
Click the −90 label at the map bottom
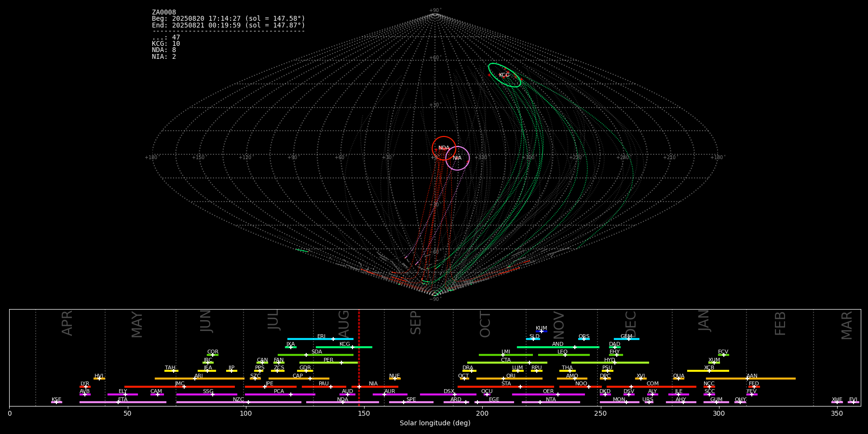pos(434,299)
